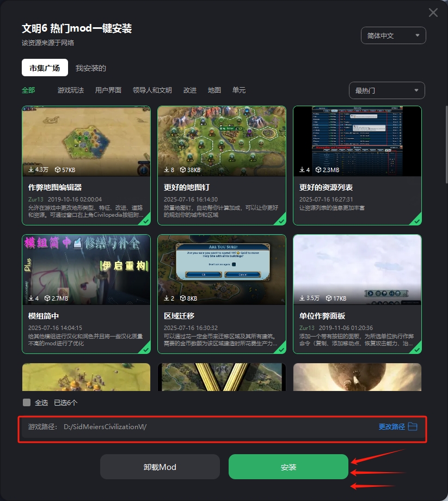448x501 pixels.
Task: Open the 单位作弊面板 cloudy thumbnail
Action: click(x=357, y=270)
